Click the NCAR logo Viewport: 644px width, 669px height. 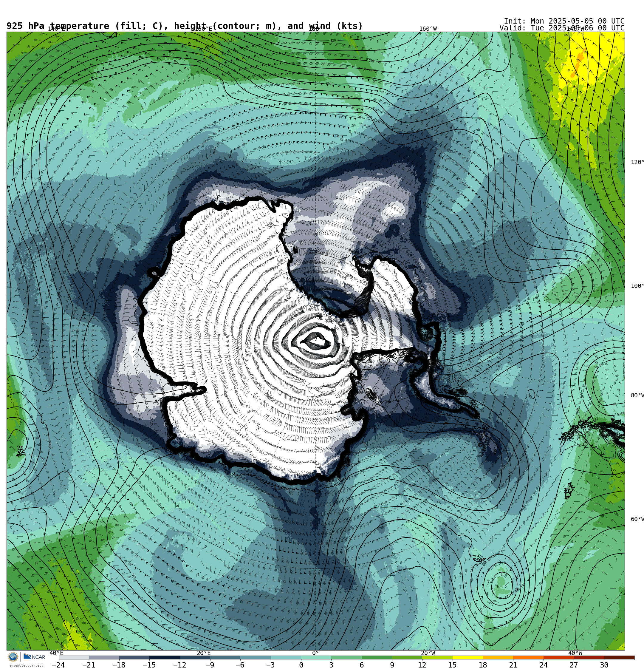(x=34, y=657)
